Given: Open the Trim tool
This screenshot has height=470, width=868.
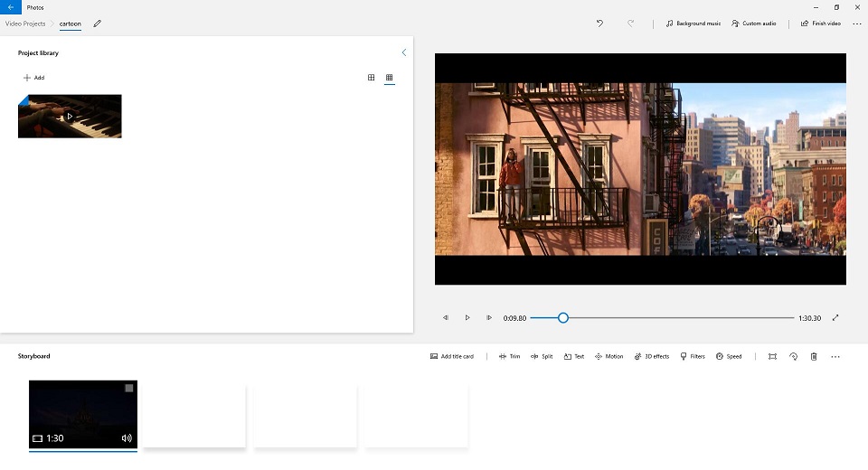Looking at the screenshot, I should pos(509,356).
